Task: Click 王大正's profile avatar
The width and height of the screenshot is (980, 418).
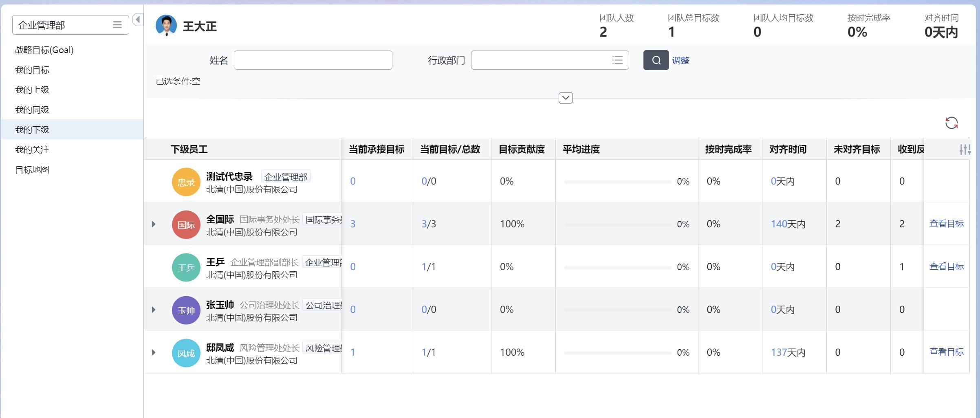Action: pos(166,26)
